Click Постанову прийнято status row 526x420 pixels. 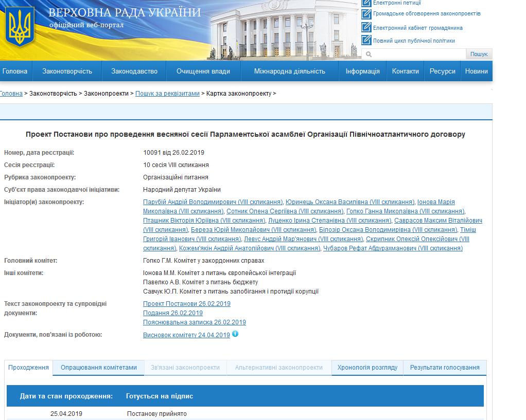coord(156,414)
